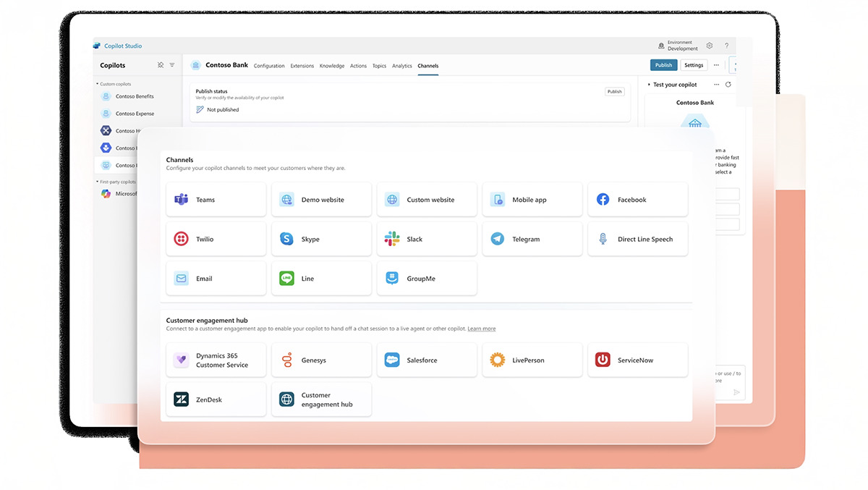Select the Microsoft first-party copilot entry
The height and width of the screenshot is (490, 868).
coord(118,194)
